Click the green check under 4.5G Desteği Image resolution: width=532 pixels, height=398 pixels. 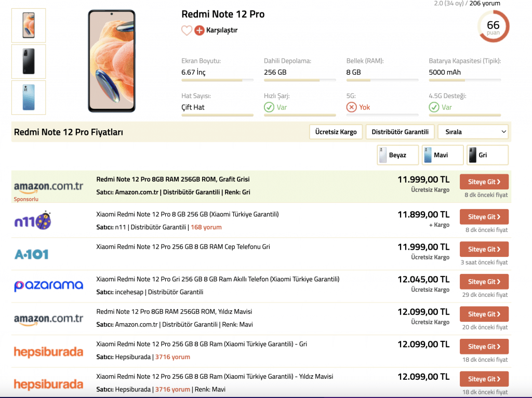tap(434, 107)
